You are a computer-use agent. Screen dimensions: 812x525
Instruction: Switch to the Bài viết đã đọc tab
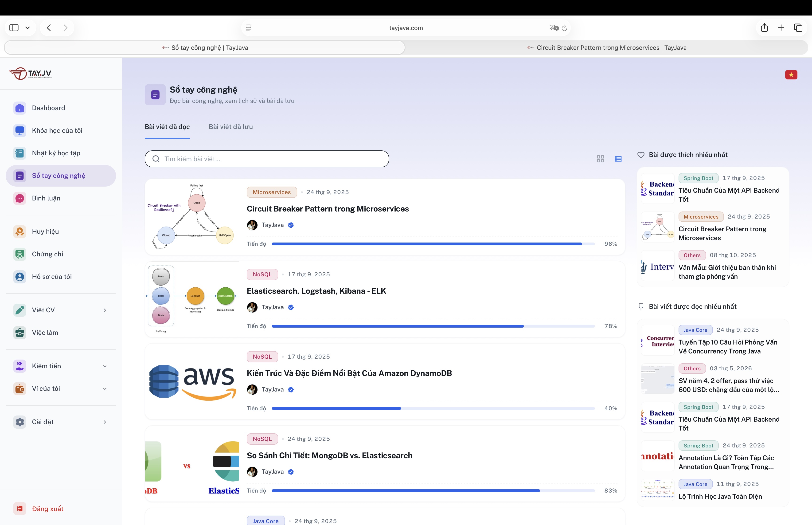(167, 127)
